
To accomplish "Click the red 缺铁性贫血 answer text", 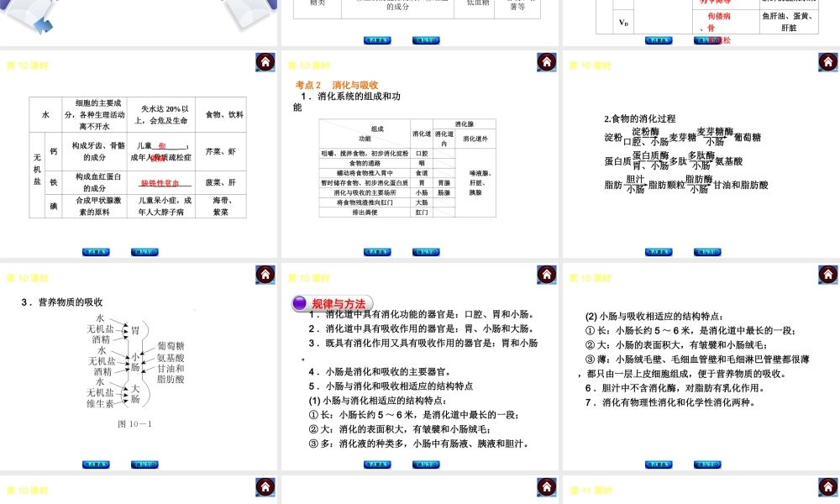I will tap(160, 182).
